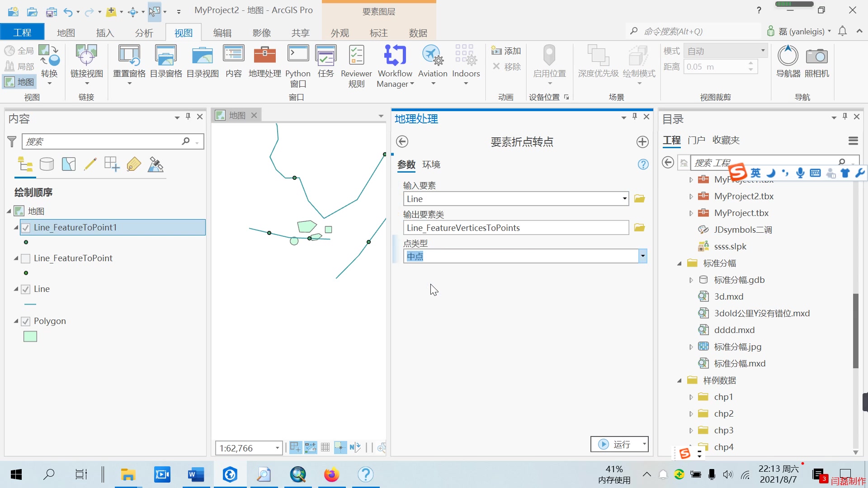The width and height of the screenshot is (868, 488).
Task: Uncheck the Polygon layer visibility
Action: [26, 321]
